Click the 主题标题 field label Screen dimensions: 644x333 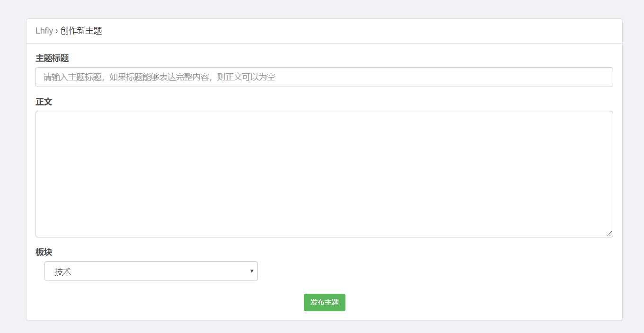pyautogui.click(x=52, y=58)
